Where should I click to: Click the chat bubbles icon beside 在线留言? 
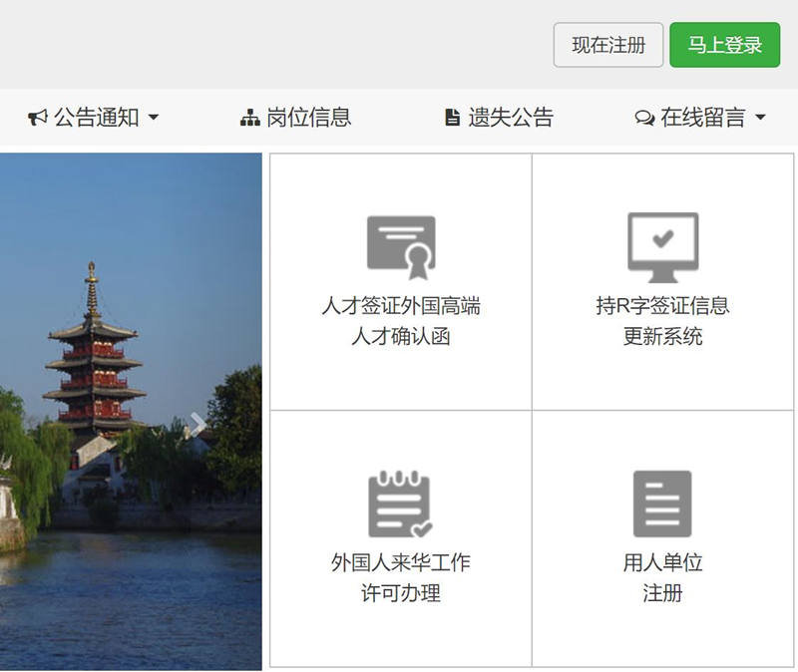(x=644, y=118)
